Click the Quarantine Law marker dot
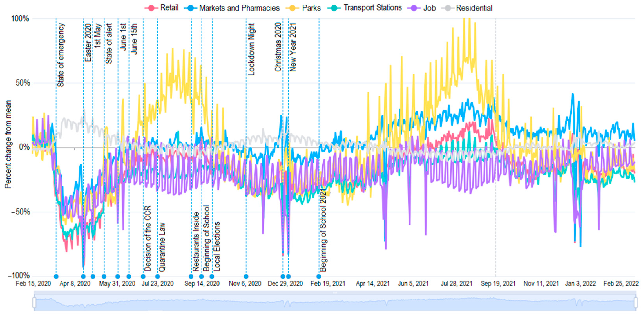644x316 pixels. [158, 276]
